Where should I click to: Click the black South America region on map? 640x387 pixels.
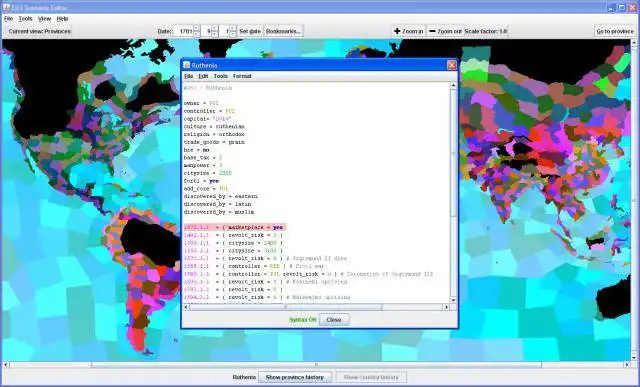pos(149,241)
